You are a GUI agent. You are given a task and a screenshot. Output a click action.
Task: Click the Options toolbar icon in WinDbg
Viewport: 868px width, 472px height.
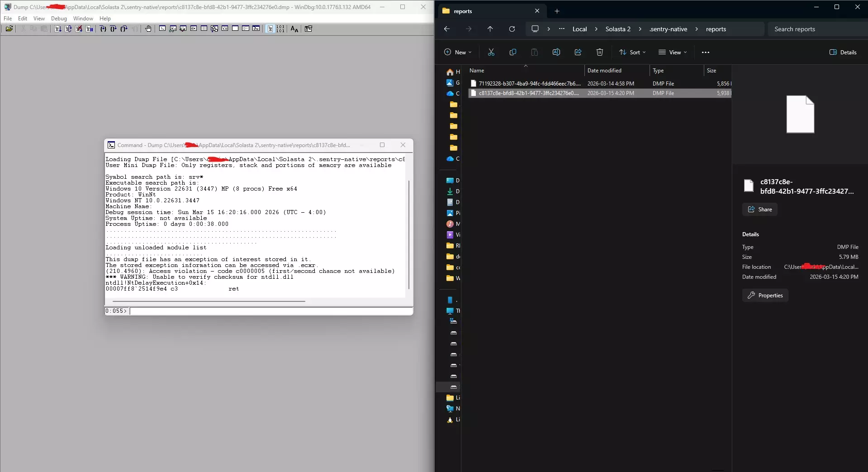pos(308,29)
